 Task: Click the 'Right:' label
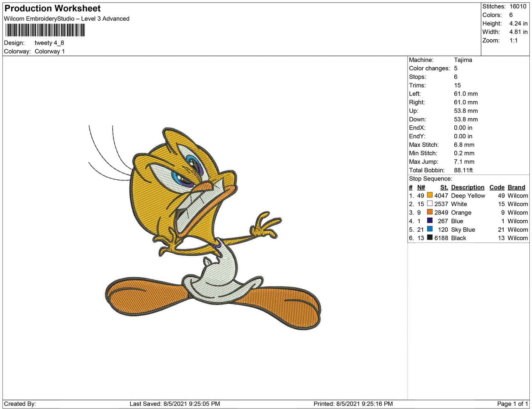pos(417,102)
